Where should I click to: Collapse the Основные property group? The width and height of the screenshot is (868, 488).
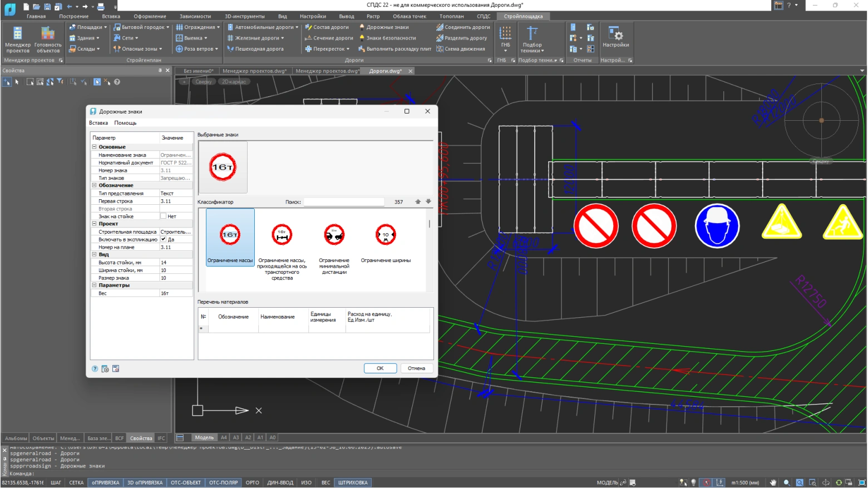95,147
